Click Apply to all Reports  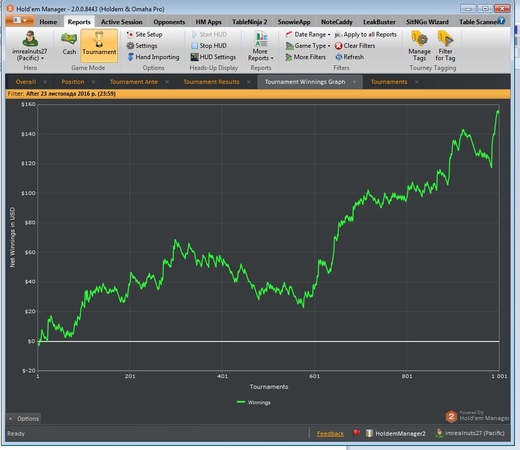tap(366, 34)
